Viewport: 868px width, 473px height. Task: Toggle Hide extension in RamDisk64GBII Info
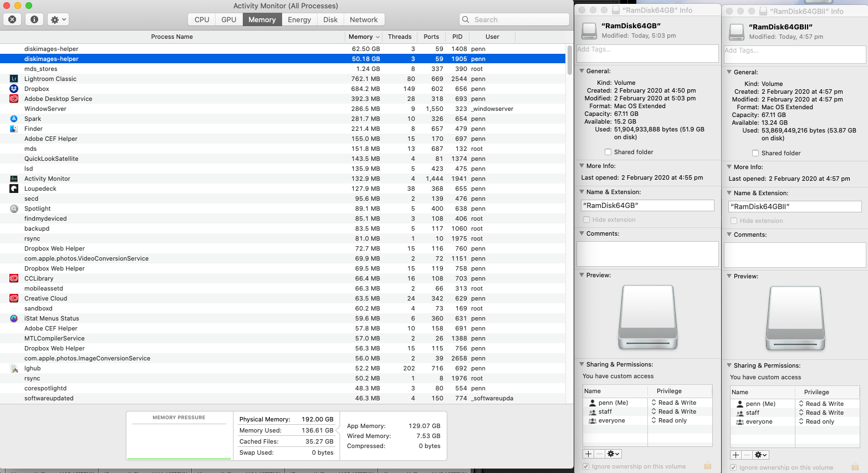click(x=734, y=221)
